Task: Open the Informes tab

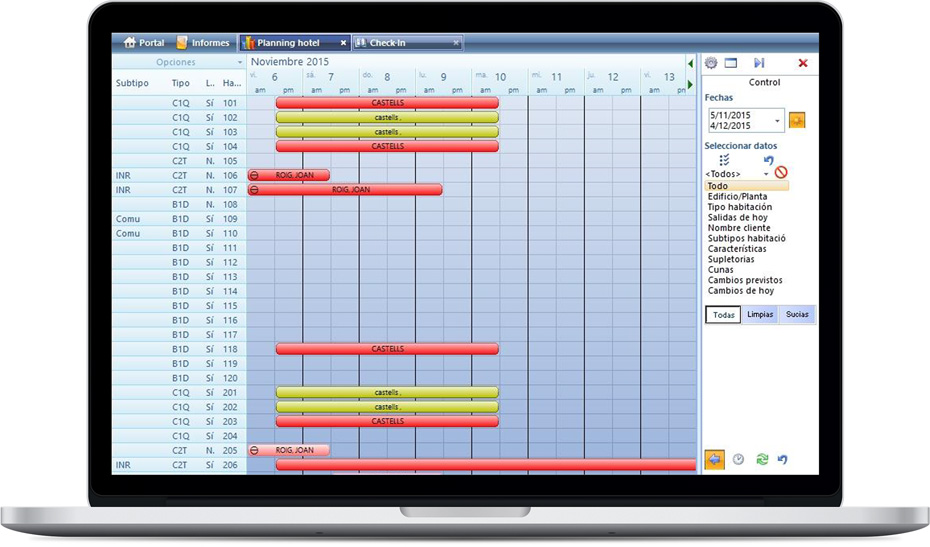Action: coord(203,43)
